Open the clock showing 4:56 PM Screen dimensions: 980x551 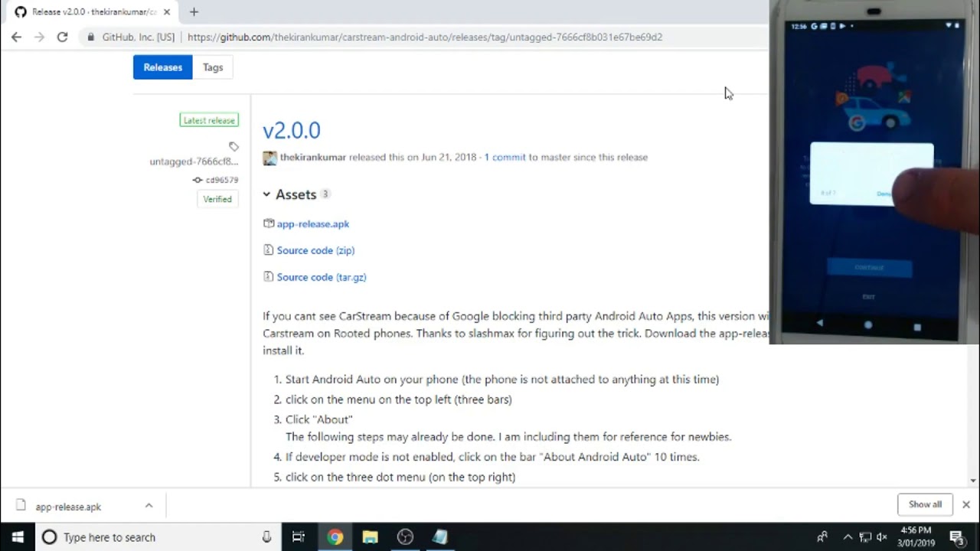pyautogui.click(x=916, y=536)
